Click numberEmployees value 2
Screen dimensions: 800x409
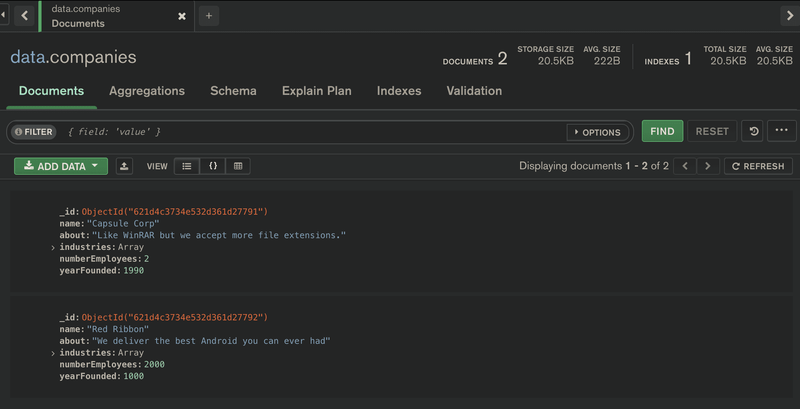click(146, 259)
